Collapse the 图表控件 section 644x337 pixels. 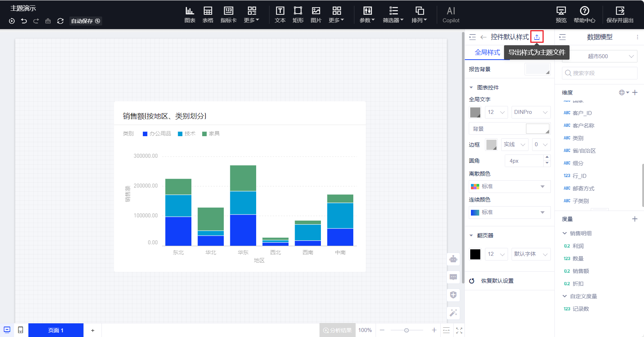click(471, 88)
